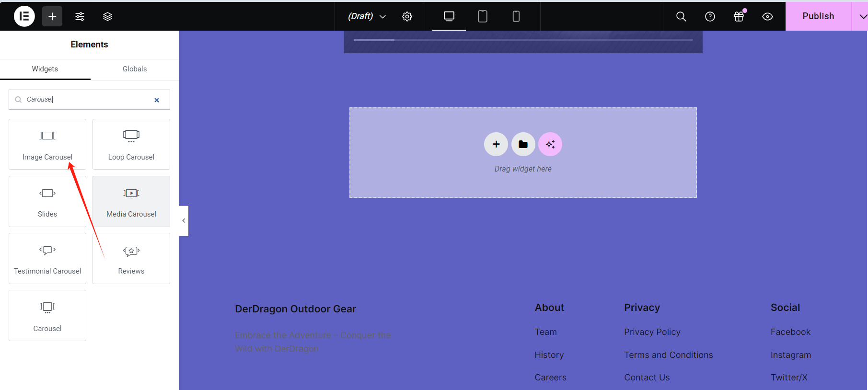Switch to tablet device view

pyautogui.click(x=483, y=16)
